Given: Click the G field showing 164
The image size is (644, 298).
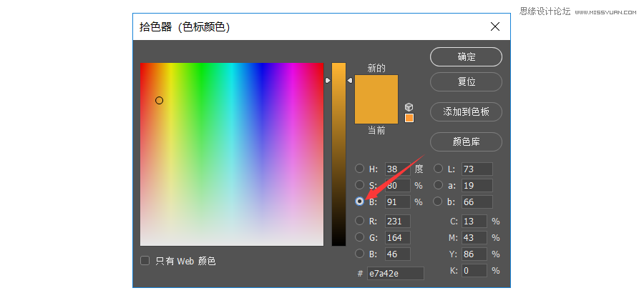Looking at the screenshot, I should tap(398, 237).
